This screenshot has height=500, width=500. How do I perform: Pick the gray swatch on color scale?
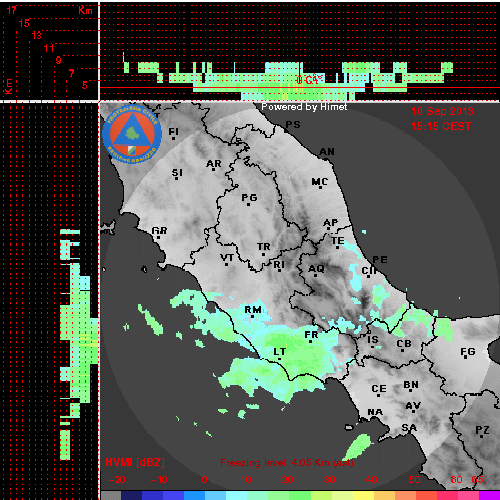point(111,495)
